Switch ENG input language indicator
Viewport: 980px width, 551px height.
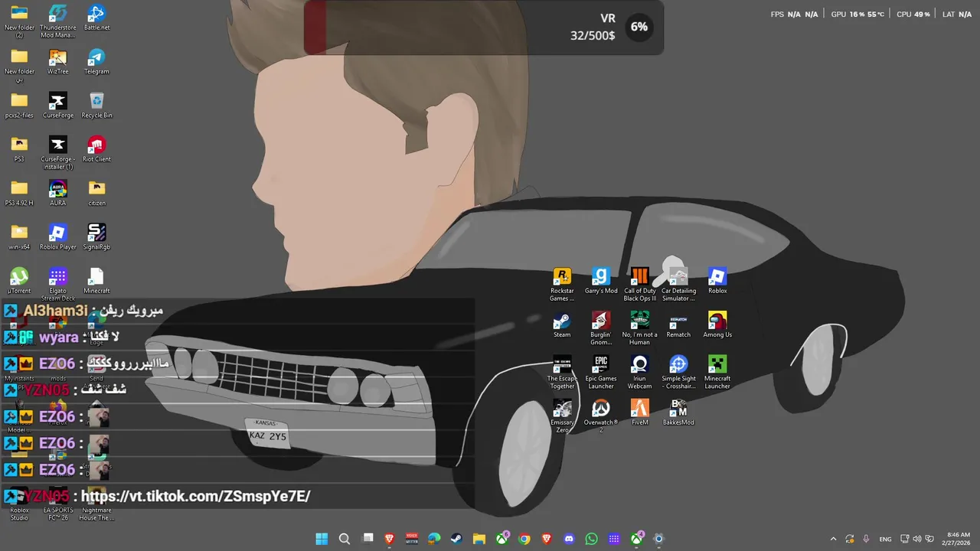885,539
